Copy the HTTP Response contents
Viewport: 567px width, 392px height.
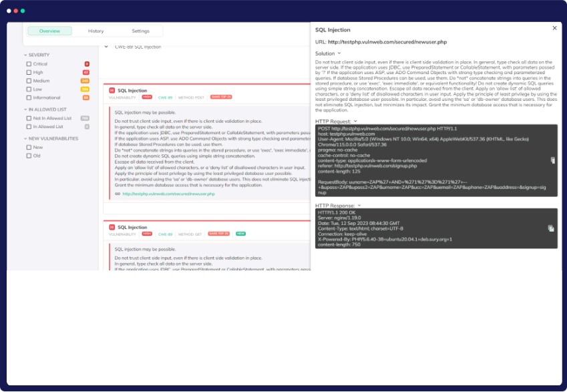pyautogui.click(x=551, y=228)
